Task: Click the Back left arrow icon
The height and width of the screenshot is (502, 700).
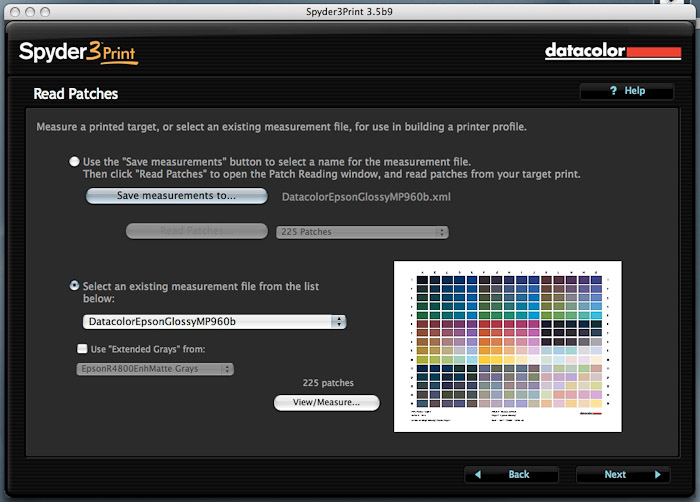Action: [479, 474]
